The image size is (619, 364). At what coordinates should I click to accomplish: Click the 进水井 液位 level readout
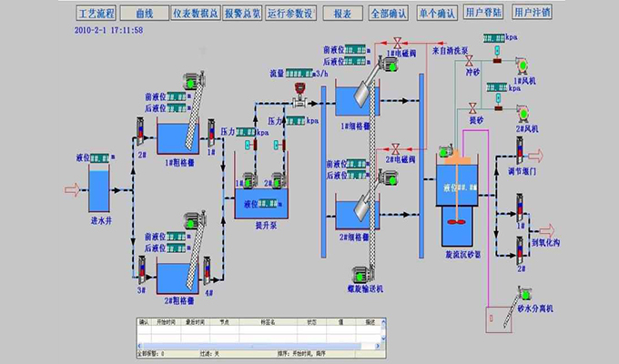99,158
